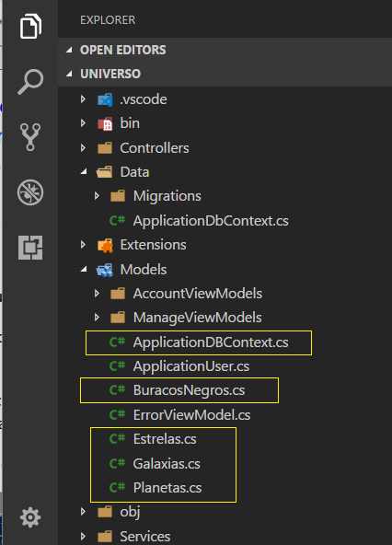Open Galaxias.cs file
Screen dimensions: 392x545
(x=167, y=463)
